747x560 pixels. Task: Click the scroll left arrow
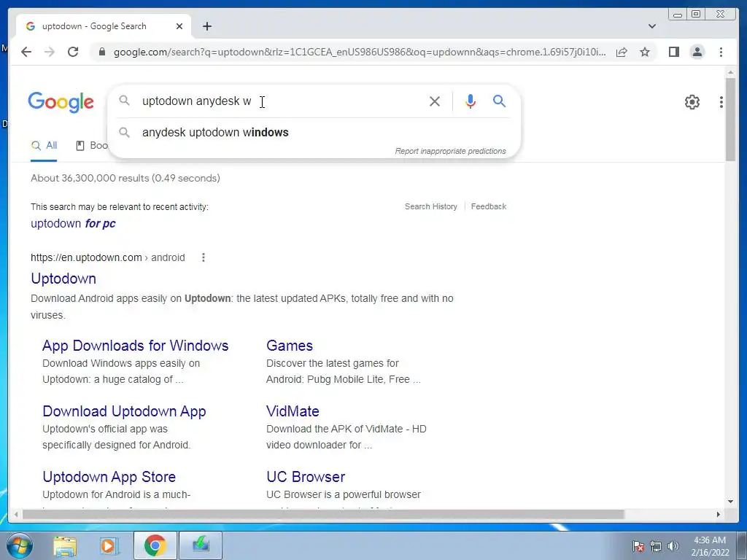(16, 514)
